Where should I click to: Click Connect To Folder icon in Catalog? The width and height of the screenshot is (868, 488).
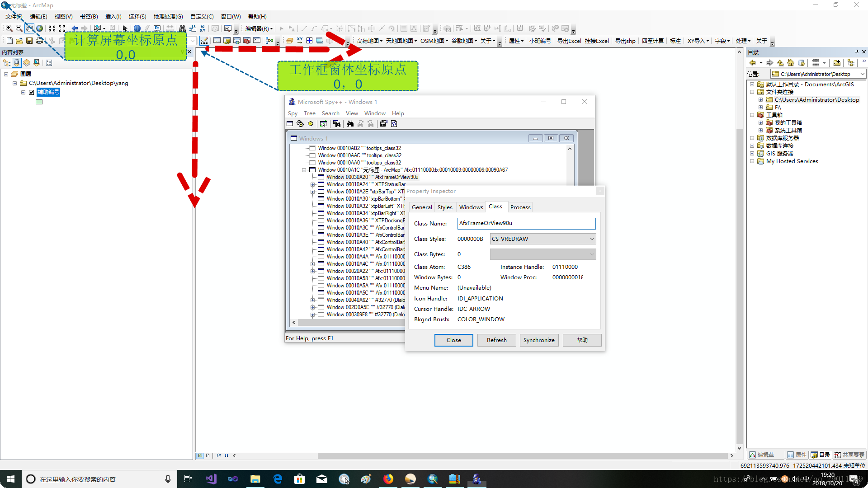click(x=837, y=63)
